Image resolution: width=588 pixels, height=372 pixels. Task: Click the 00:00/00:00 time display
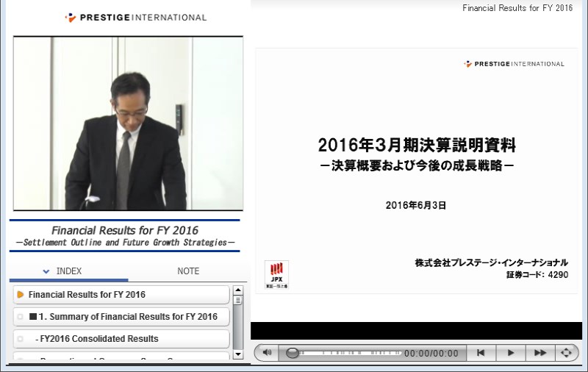pos(431,353)
